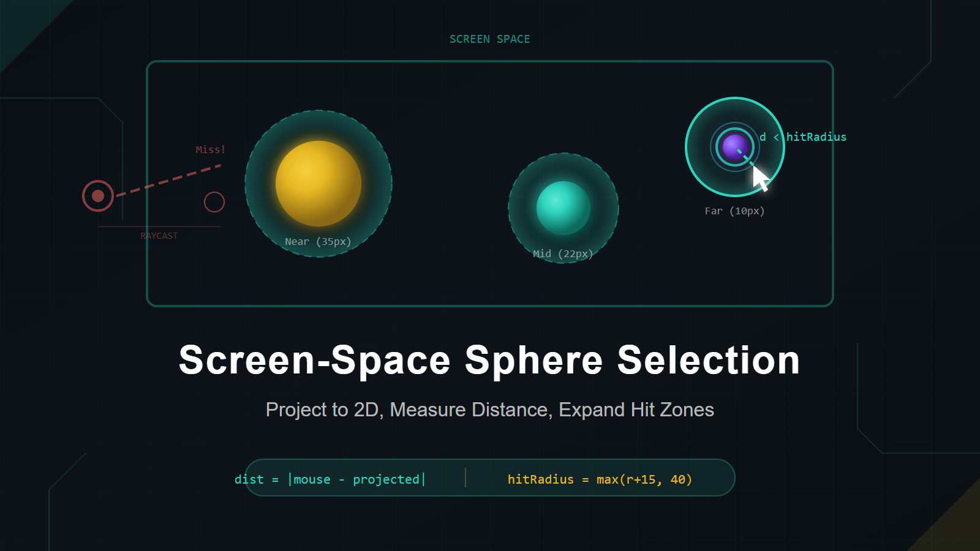Screen dimensions: 980x551
Task: Select the empty red raycast circle
Action: [x=214, y=202]
